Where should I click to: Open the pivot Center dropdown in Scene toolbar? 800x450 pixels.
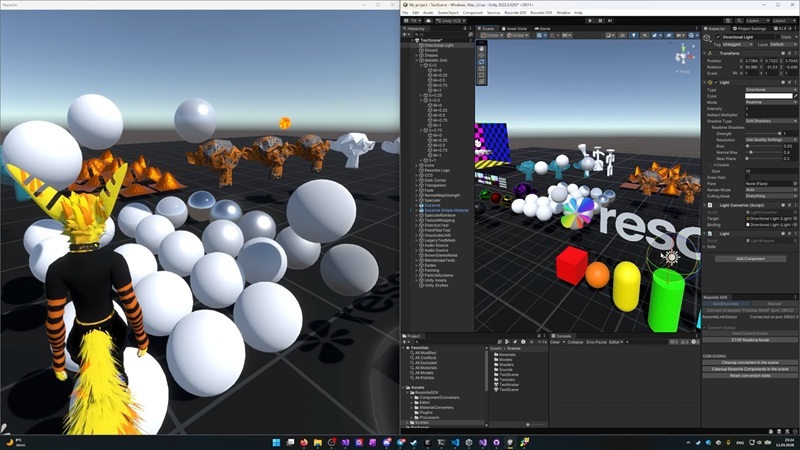click(x=492, y=36)
